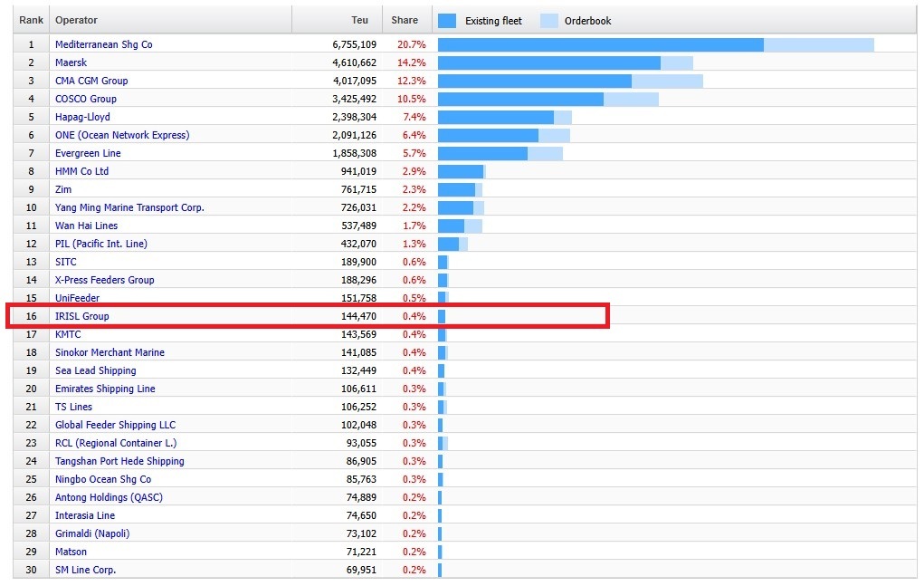The image size is (924, 586).
Task: Click the Orderbook legend color swatch
Action: pos(548,21)
